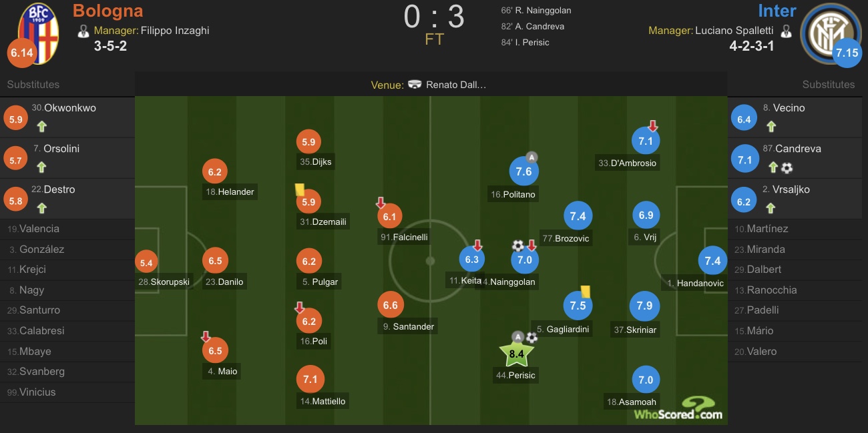Click the yellow card beside Dzemaili
This screenshot has height=433, width=868.
coord(299,190)
